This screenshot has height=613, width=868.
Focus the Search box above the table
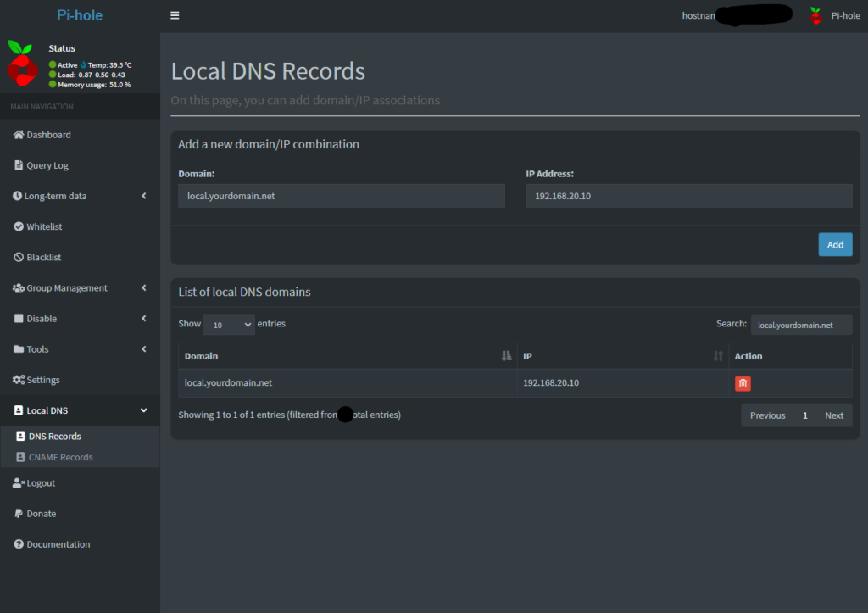[800, 325]
